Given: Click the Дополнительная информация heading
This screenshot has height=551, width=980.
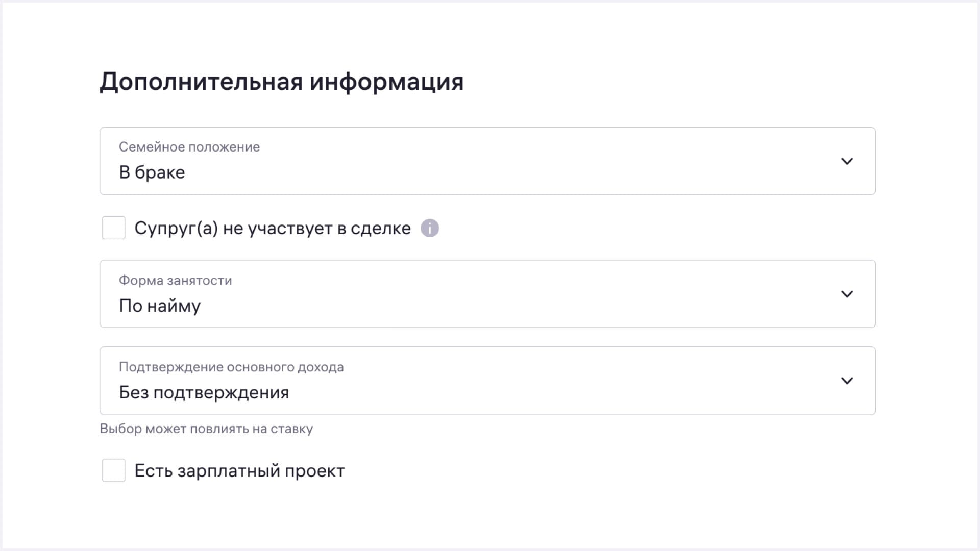Looking at the screenshot, I should pos(282,81).
